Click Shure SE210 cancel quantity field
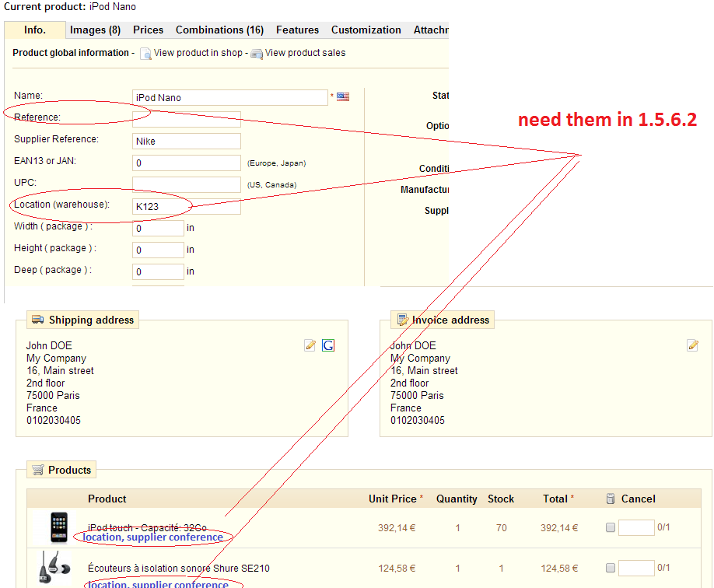Screen dimensions: 714x588 pos(636,568)
